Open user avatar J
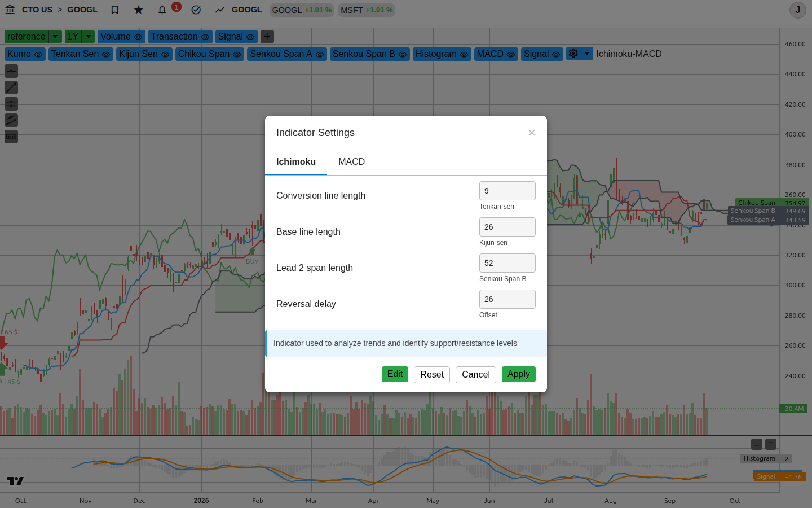 tap(797, 10)
